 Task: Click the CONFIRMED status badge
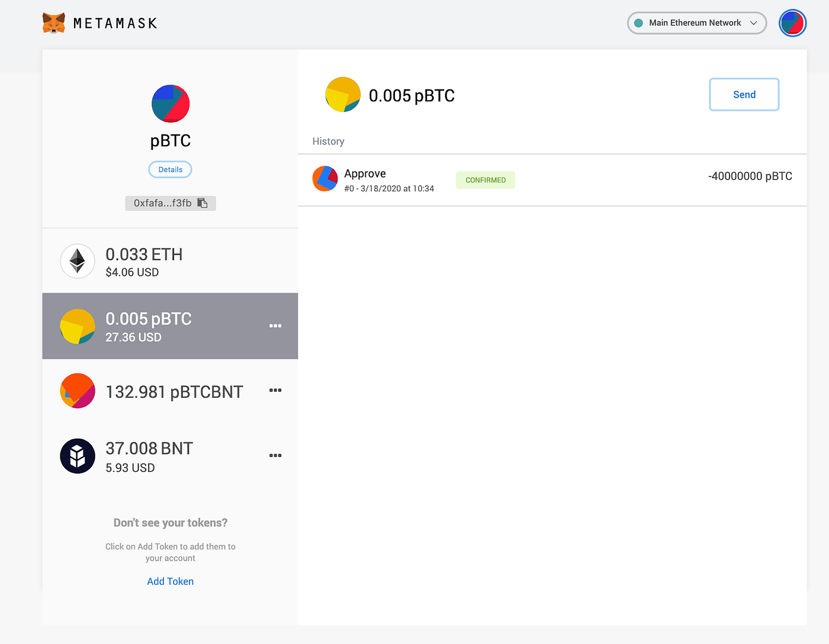pyautogui.click(x=486, y=180)
